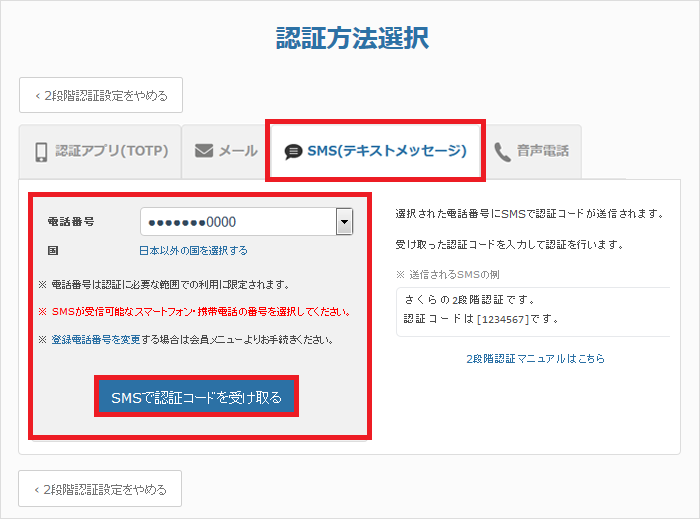
Task: Open the 2段階認証マニュアルはこちら link
Action: 535,358
